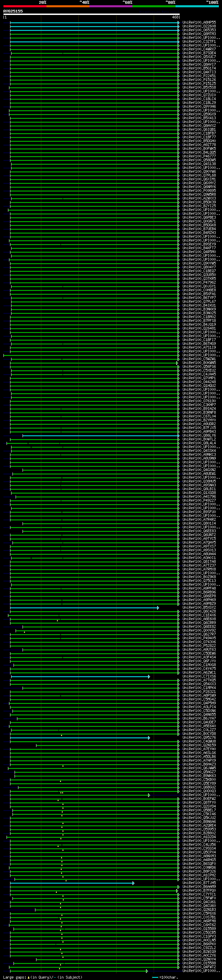Viewport: 222px width, 980px height.
Task: Click the cyan ~100% identity legend bar
Action: point(197,6)
